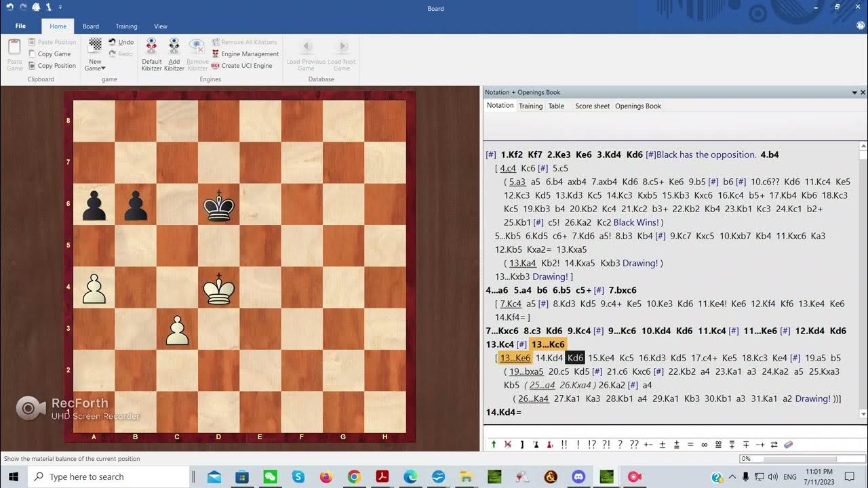Jump to highlighted move 13...Kc6
This screenshot has height=488, width=868.
[547, 344]
